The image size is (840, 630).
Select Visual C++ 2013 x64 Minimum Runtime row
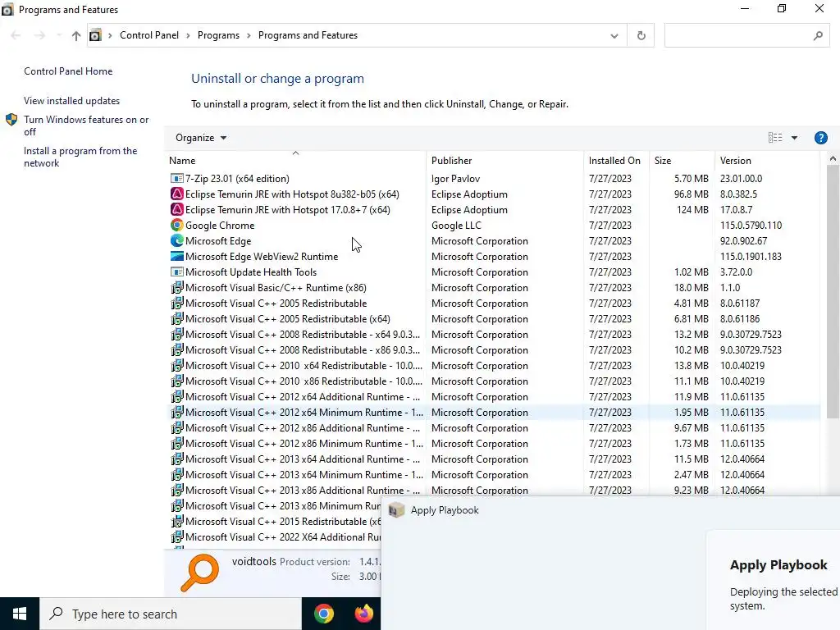(495, 474)
